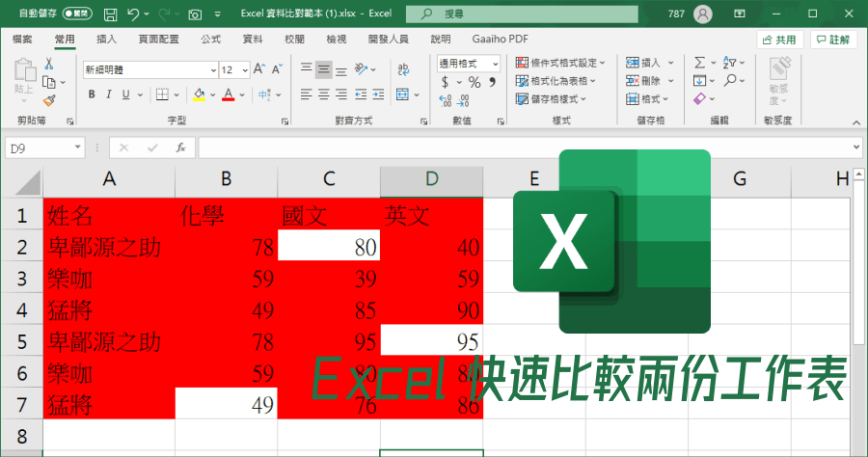This screenshot has width=868, height=457.
Task: Switch to the 插入 tab
Action: click(106, 40)
